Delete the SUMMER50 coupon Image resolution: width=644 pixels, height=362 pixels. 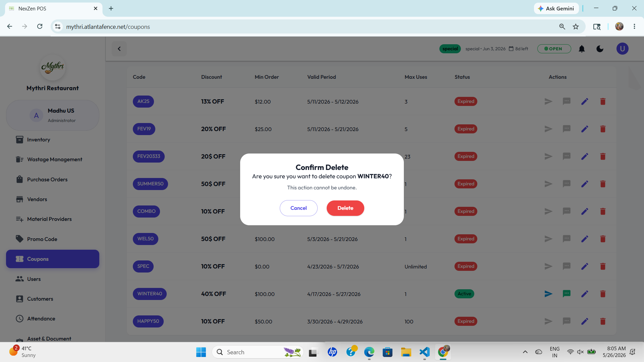603,184
